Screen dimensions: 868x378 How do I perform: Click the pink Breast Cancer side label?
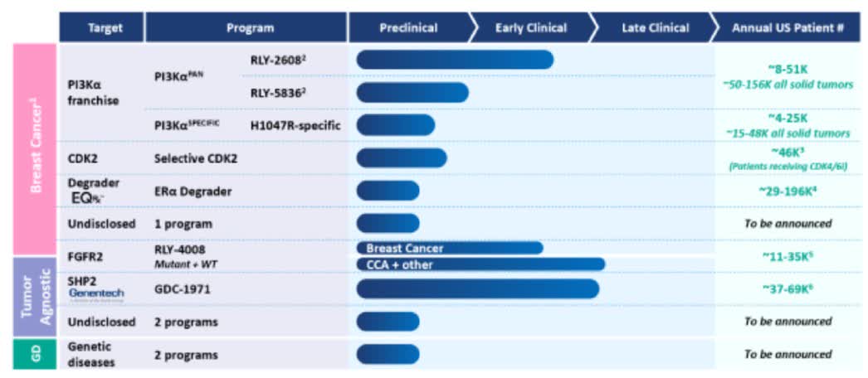37,150
